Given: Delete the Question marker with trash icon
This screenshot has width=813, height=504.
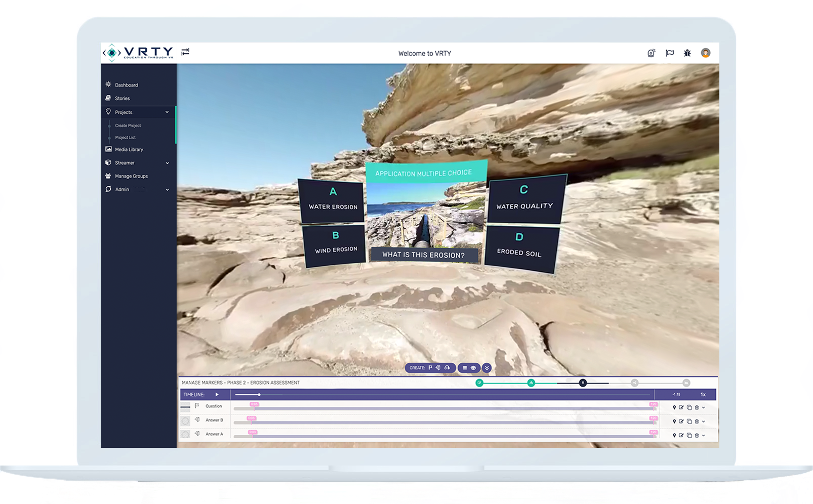Looking at the screenshot, I should (x=697, y=407).
